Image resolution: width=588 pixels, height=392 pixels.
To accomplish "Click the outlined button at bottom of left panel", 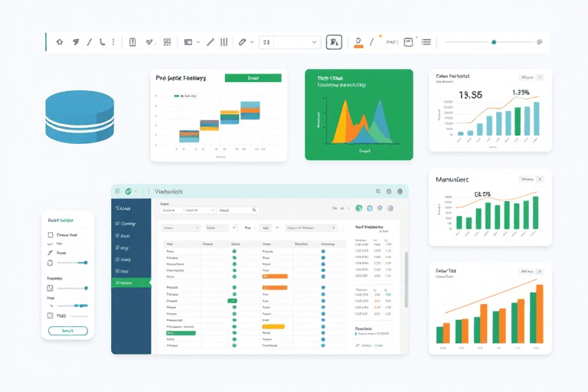I will pyautogui.click(x=67, y=330).
